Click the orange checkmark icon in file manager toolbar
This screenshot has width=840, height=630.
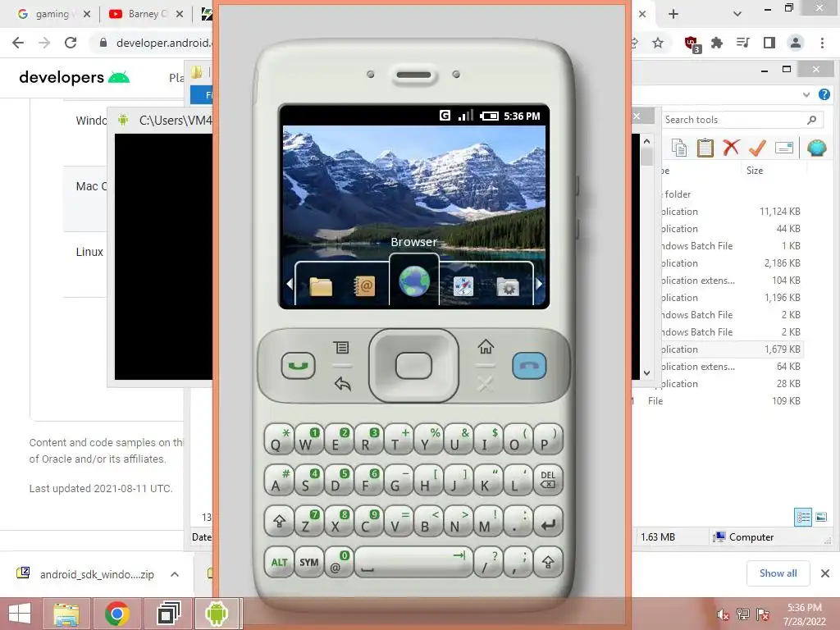tap(757, 148)
